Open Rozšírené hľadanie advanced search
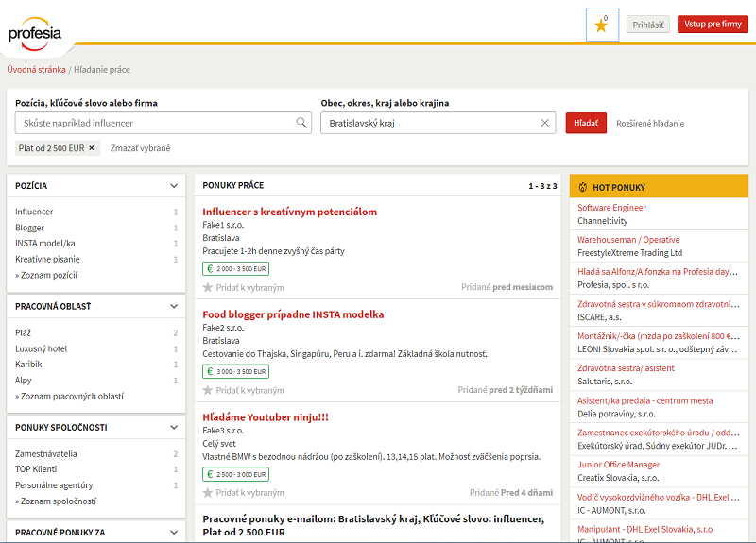This screenshot has width=756, height=543. [650, 124]
